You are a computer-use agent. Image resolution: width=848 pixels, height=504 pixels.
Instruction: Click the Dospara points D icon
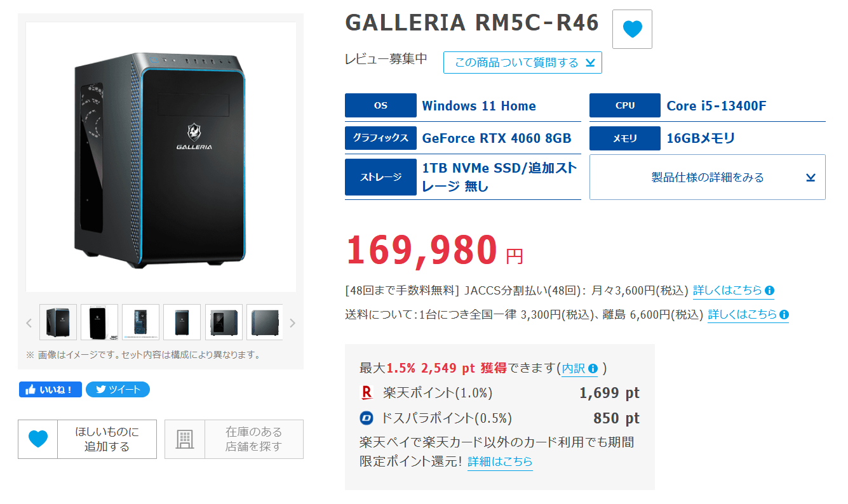pos(367,418)
